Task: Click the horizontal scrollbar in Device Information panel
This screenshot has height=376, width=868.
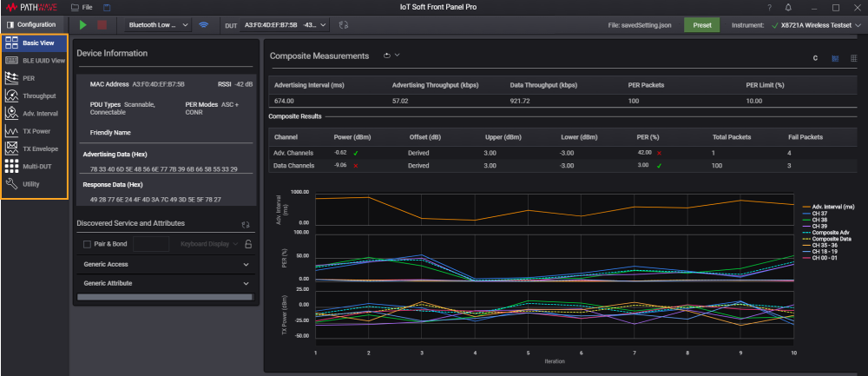Action: (x=165, y=297)
